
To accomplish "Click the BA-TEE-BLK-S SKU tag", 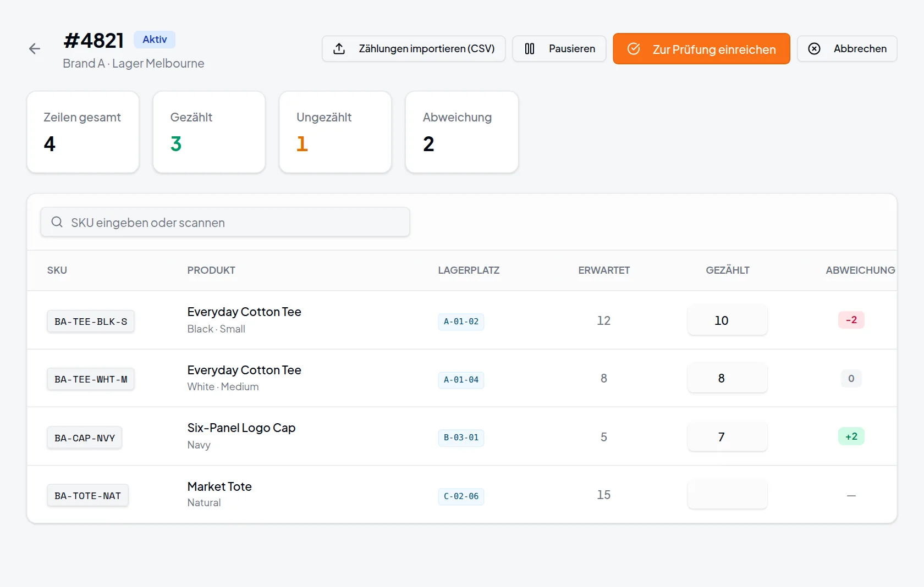I will pyautogui.click(x=91, y=322).
